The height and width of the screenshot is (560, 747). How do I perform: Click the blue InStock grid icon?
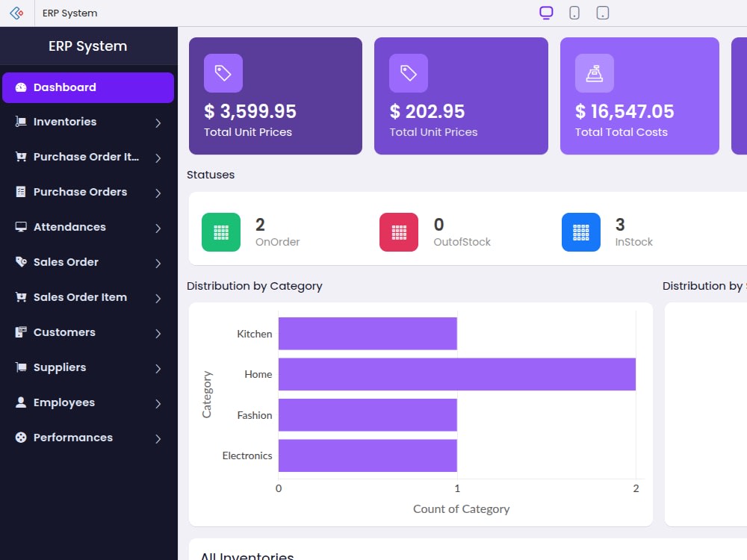pyautogui.click(x=580, y=232)
